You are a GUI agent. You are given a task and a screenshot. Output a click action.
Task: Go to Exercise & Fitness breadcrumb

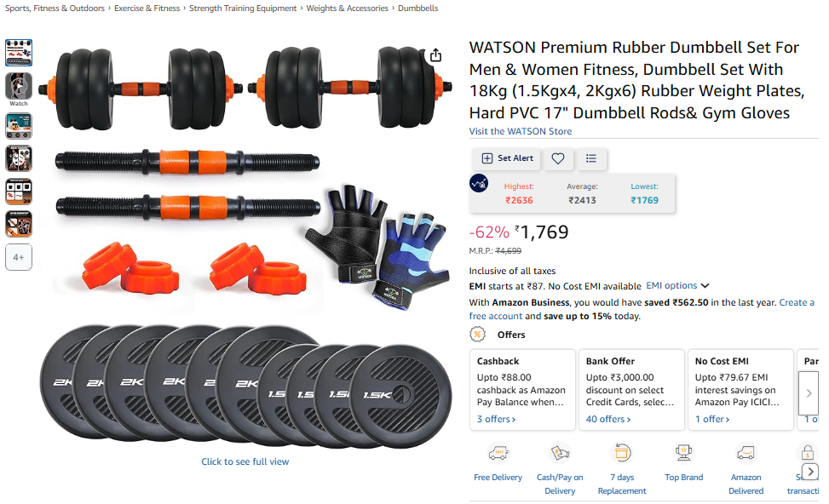(x=147, y=9)
